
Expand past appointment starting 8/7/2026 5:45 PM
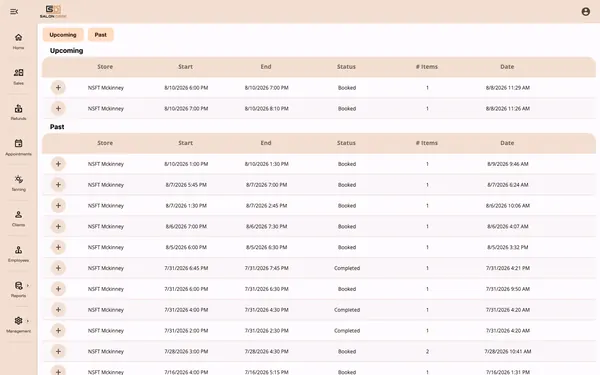(58, 185)
